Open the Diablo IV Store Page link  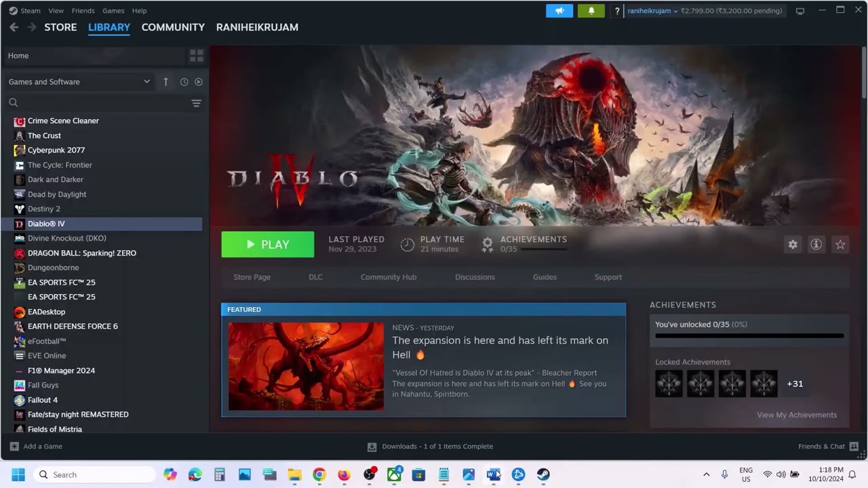coord(252,277)
